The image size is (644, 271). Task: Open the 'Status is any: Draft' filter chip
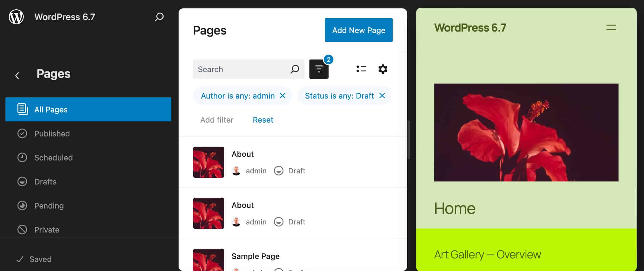[x=339, y=96]
